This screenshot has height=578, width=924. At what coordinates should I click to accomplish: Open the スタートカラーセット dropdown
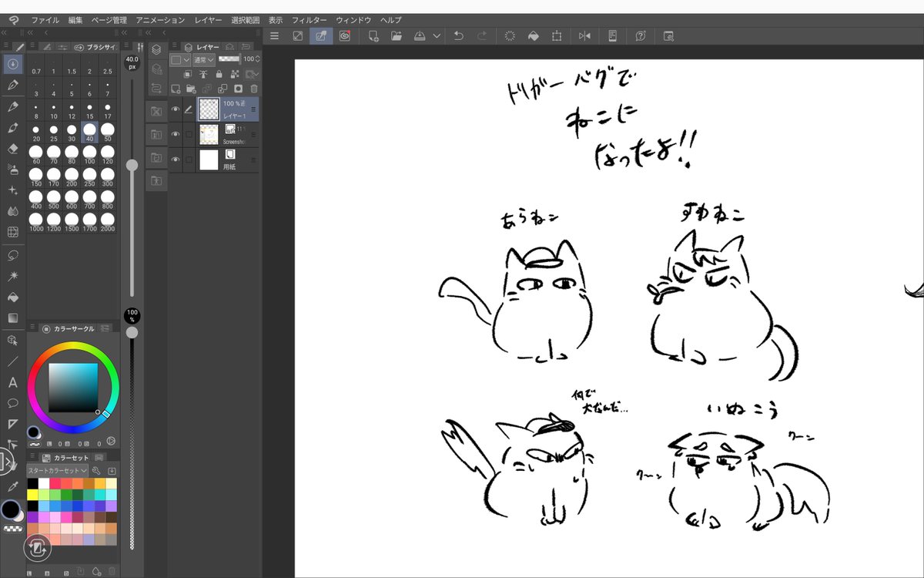tap(58, 470)
